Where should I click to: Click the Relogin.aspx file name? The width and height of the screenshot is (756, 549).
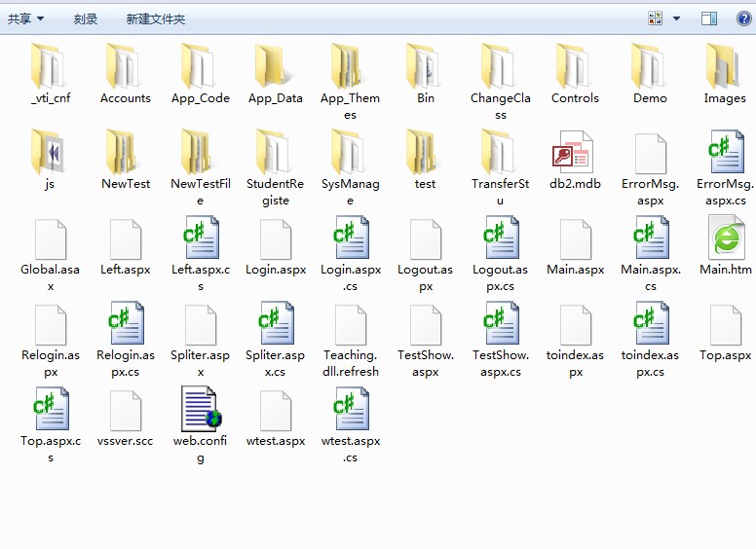51,364
